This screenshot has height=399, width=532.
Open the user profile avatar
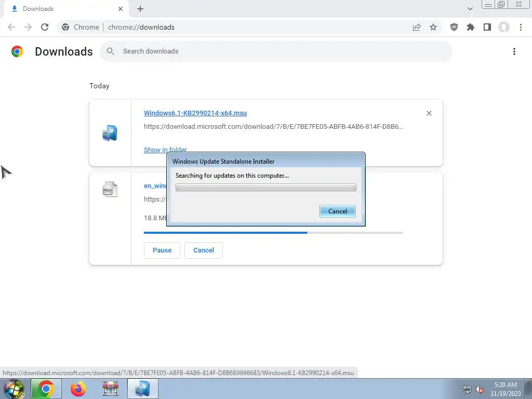tap(504, 27)
